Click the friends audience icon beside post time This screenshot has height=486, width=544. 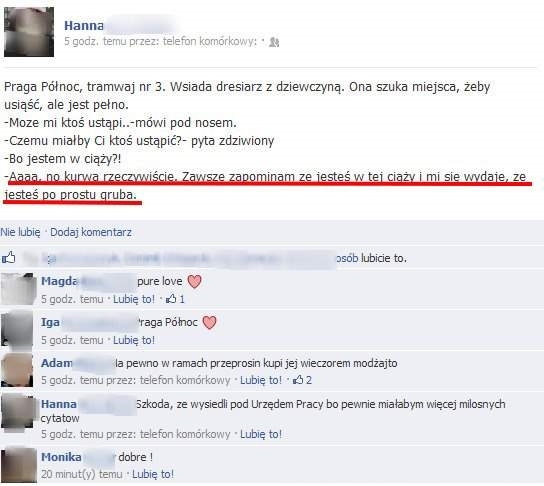[x=274, y=42]
